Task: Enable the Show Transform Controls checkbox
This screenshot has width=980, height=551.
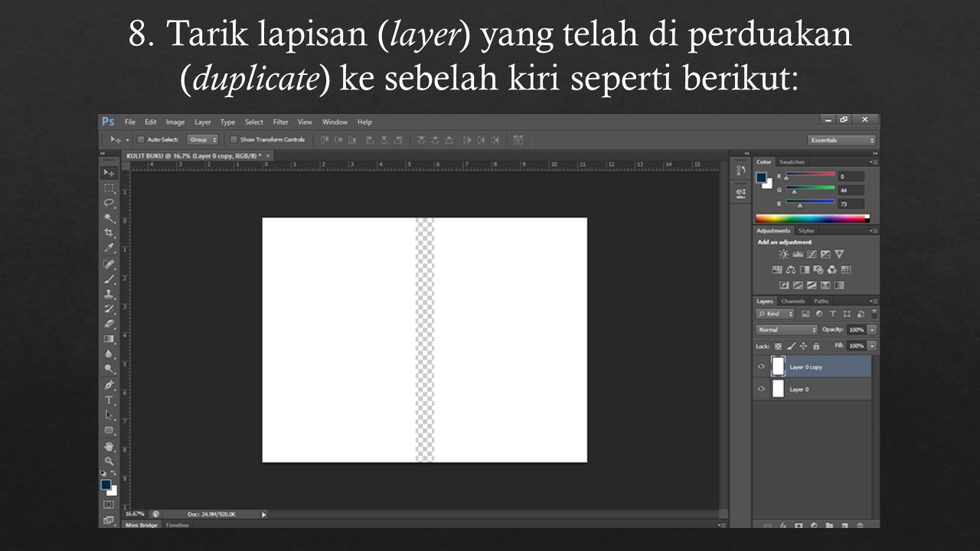Action: coord(234,139)
